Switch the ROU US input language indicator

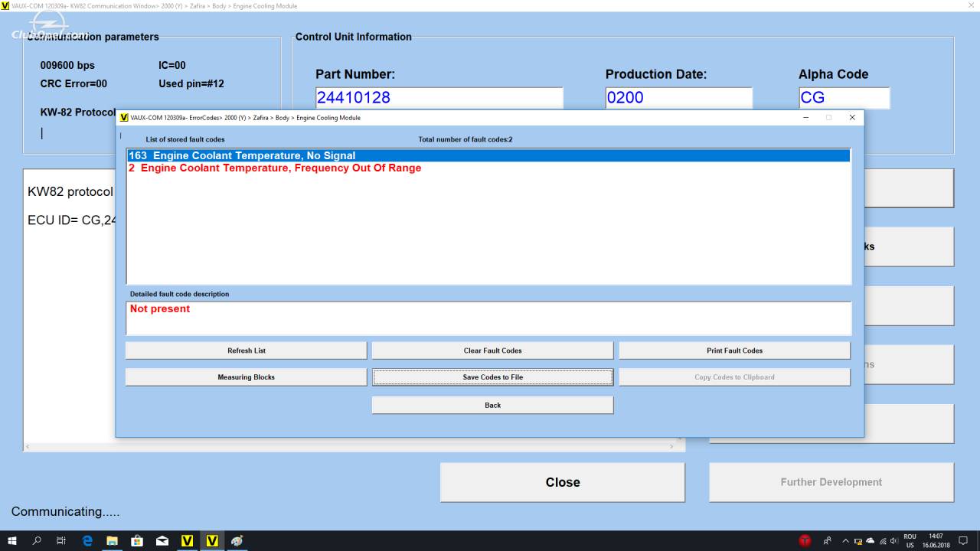910,541
